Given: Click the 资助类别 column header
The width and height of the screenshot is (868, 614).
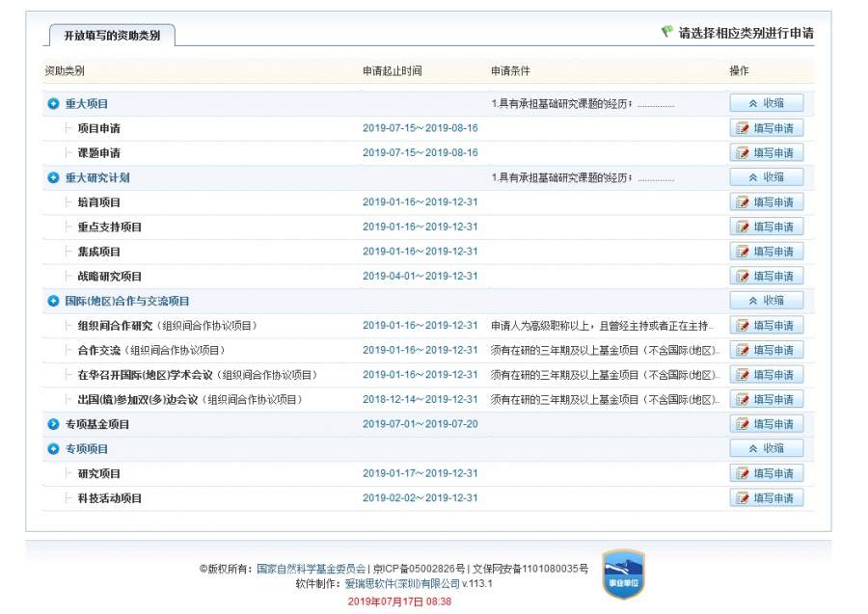Looking at the screenshot, I should [x=65, y=71].
